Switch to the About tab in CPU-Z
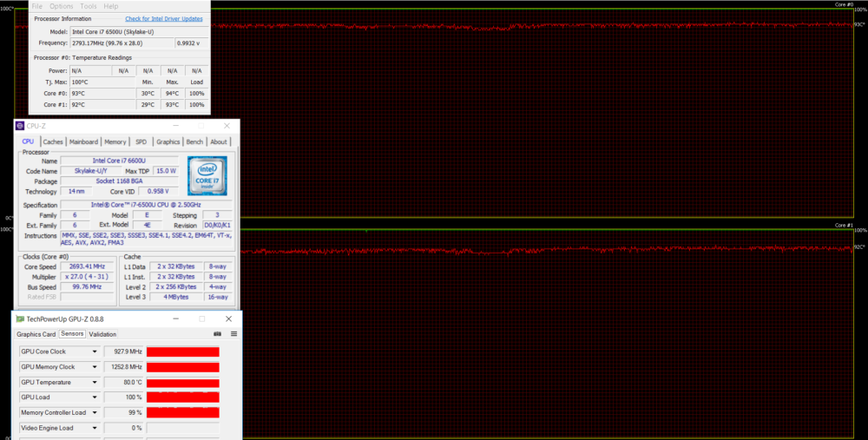 (x=219, y=141)
